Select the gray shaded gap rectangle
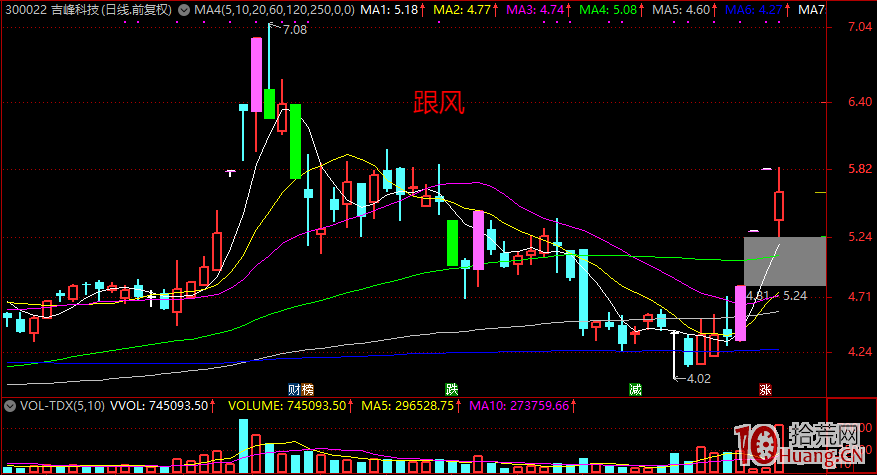The width and height of the screenshot is (877, 475). 785,261
